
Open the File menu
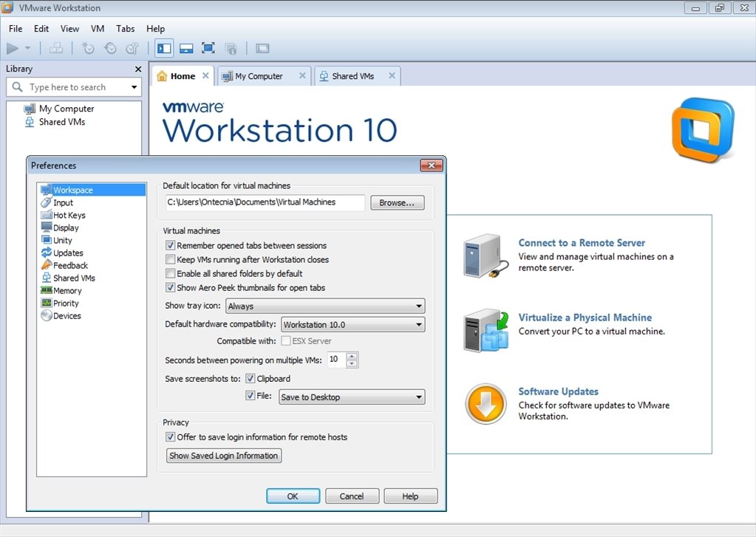coord(16,29)
